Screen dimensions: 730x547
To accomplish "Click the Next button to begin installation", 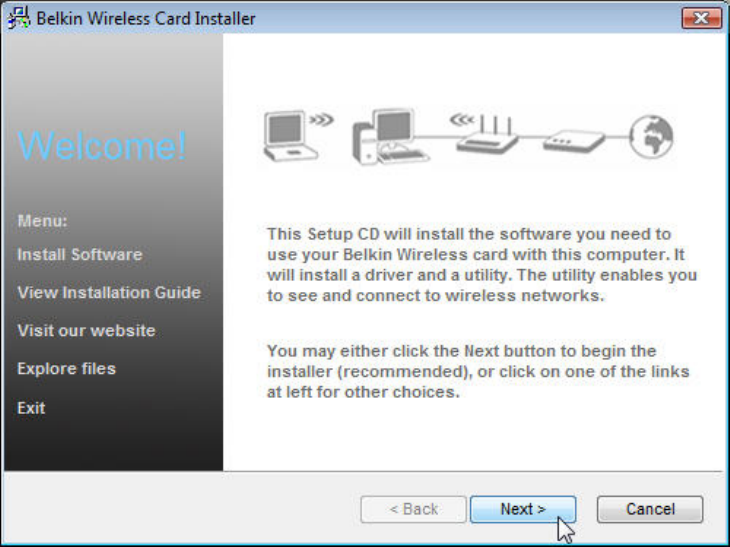I will click(523, 509).
